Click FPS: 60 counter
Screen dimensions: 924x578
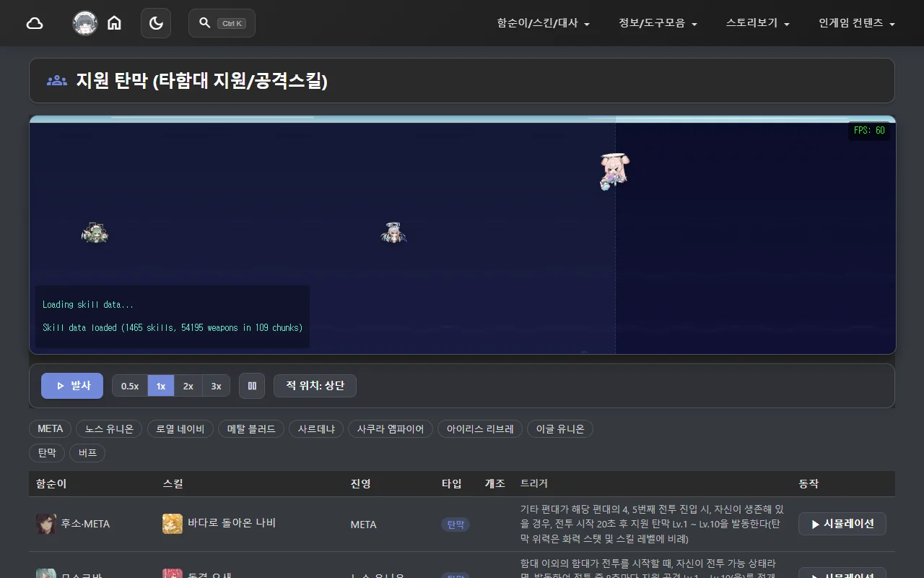869,131
